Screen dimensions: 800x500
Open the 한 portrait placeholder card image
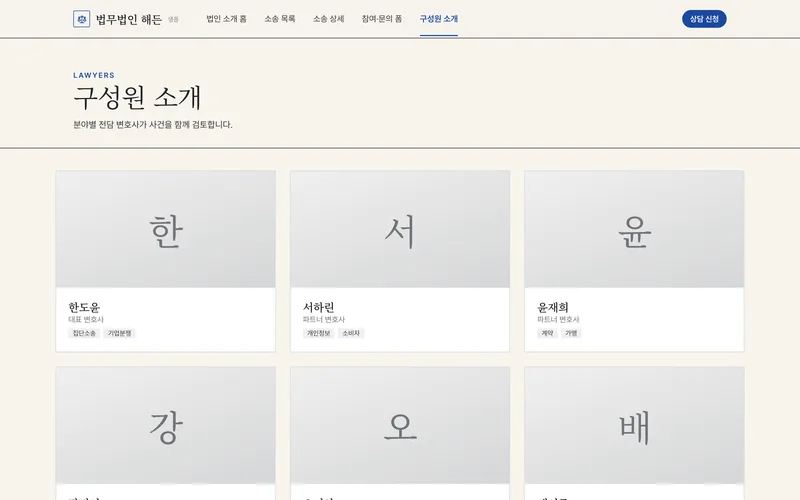(x=166, y=229)
